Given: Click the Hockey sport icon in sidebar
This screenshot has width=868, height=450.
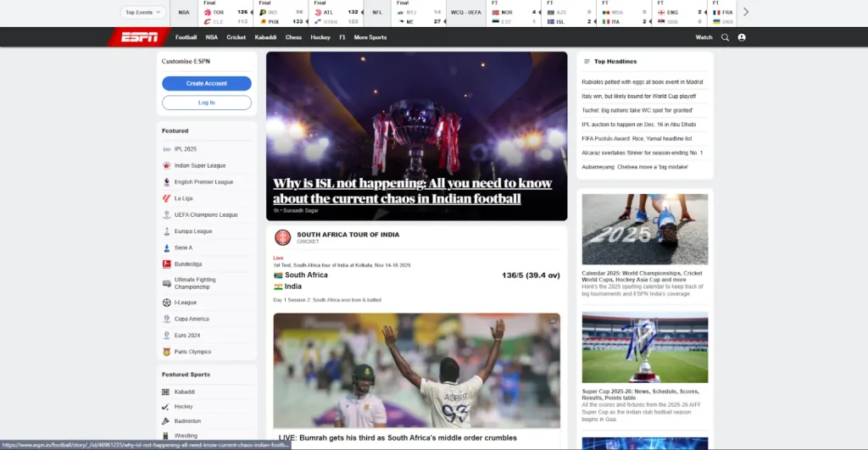Looking at the screenshot, I should [165, 407].
